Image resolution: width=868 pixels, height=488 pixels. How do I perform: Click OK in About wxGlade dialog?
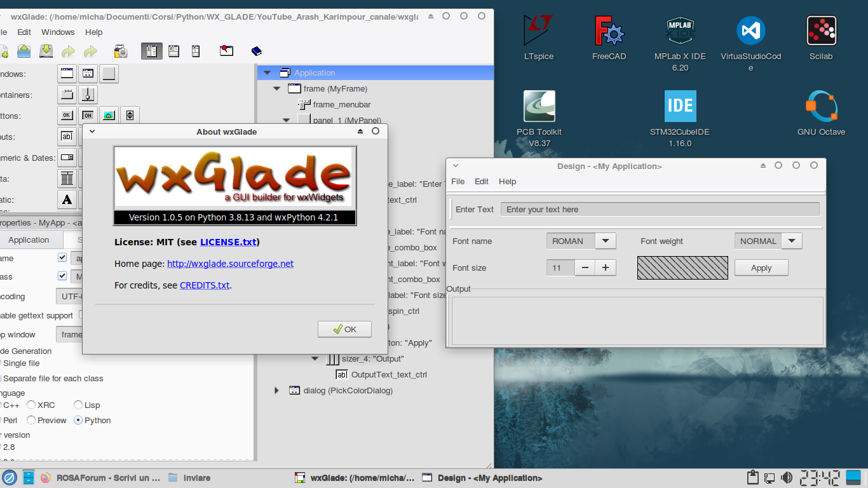(x=345, y=329)
